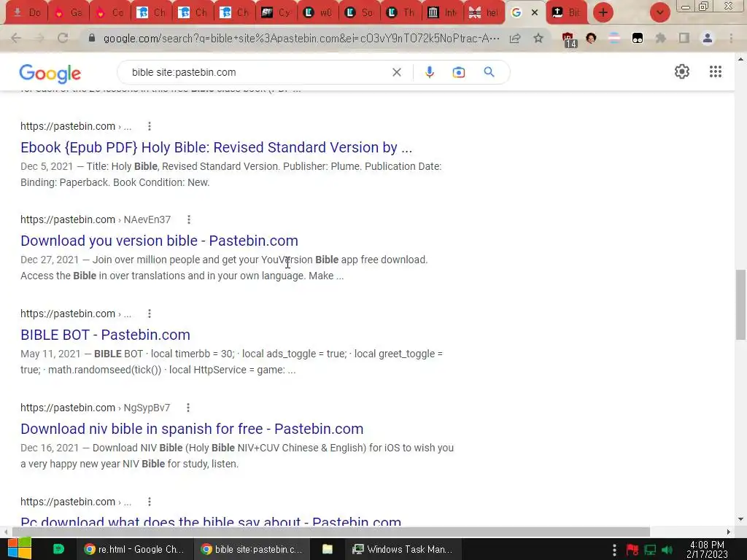Image resolution: width=747 pixels, height=560 pixels.
Task: View site info via the lock icon
Action: click(x=92, y=38)
